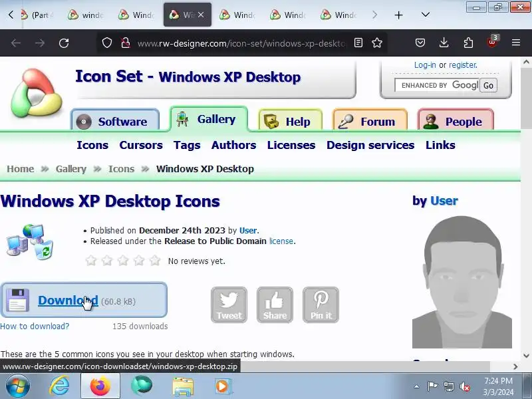Image resolution: width=532 pixels, height=399 pixels.
Task: Open the public domain license link
Action: coord(281,241)
